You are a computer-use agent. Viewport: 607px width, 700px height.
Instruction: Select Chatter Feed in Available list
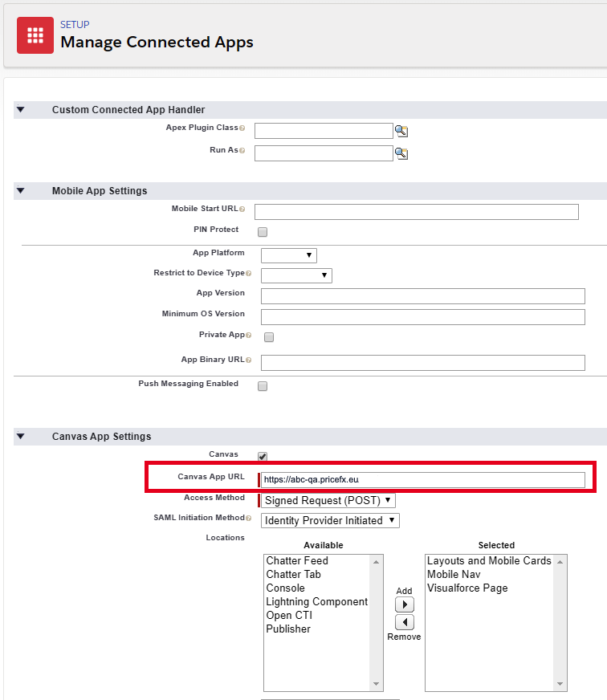click(297, 561)
